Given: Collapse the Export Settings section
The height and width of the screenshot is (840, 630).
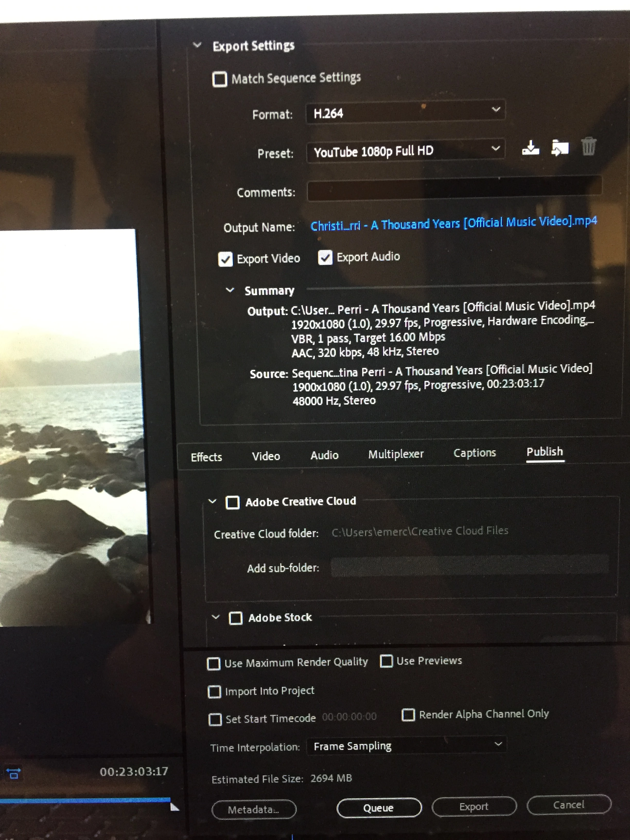Looking at the screenshot, I should click(197, 45).
